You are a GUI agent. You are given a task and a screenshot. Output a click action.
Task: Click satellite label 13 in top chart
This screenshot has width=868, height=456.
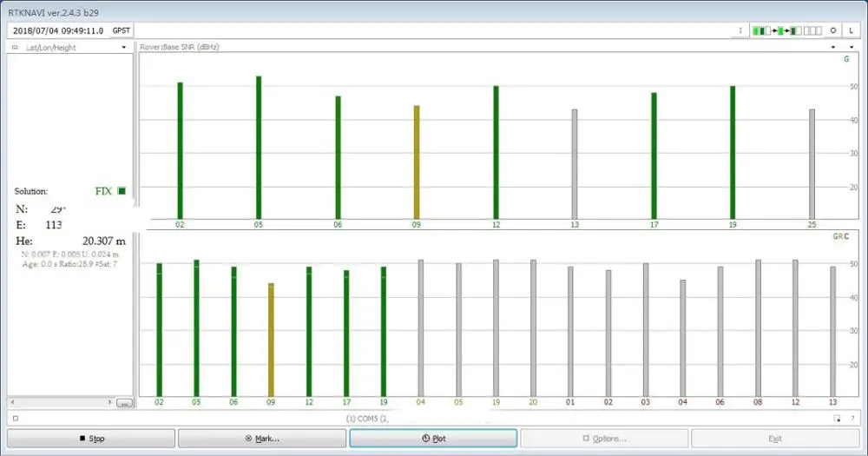click(575, 225)
